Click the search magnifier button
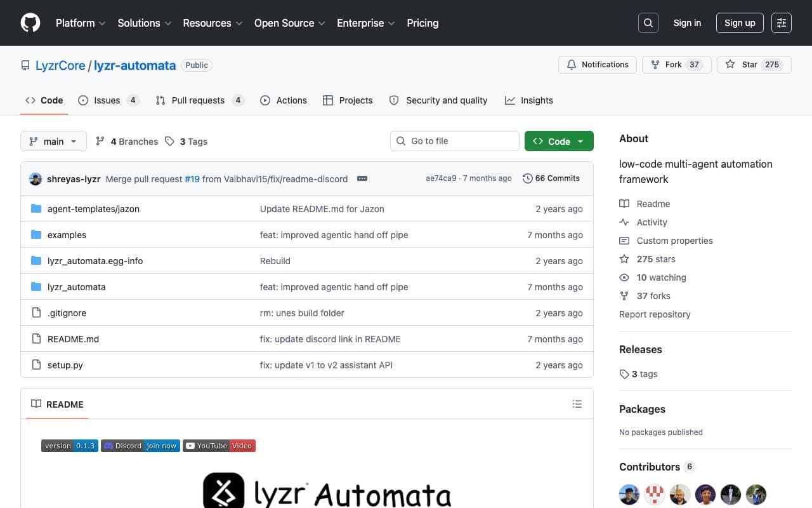Image resolution: width=812 pixels, height=508 pixels. pyautogui.click(x=648, y=23)
